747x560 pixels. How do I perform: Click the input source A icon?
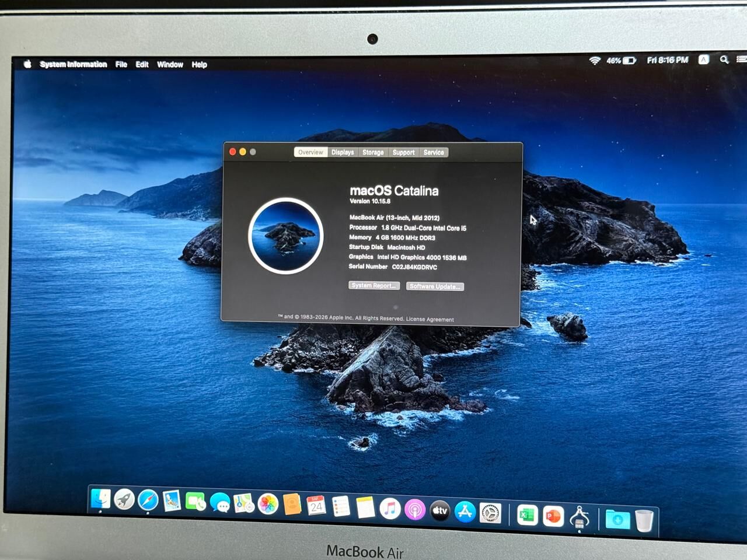coord(704,60)
